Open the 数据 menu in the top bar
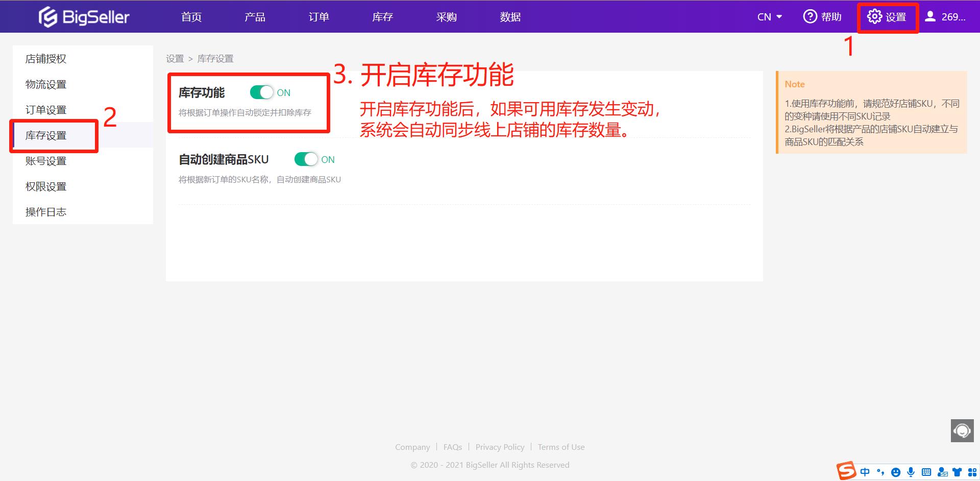This screenshot has width=980, height=481. coord(510,16)
